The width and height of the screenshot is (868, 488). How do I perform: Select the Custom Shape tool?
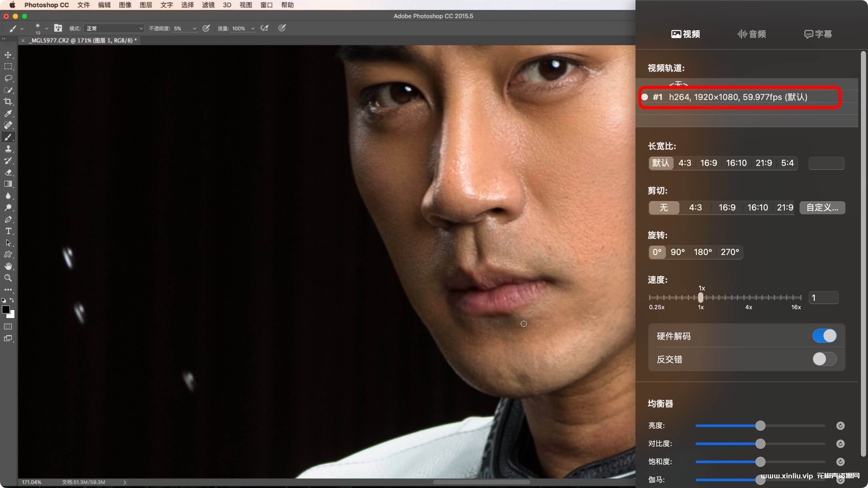pos(8,255)
